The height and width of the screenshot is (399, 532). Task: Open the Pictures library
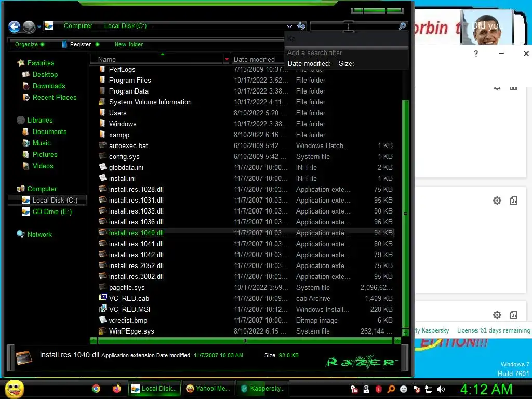coord(45,154)
